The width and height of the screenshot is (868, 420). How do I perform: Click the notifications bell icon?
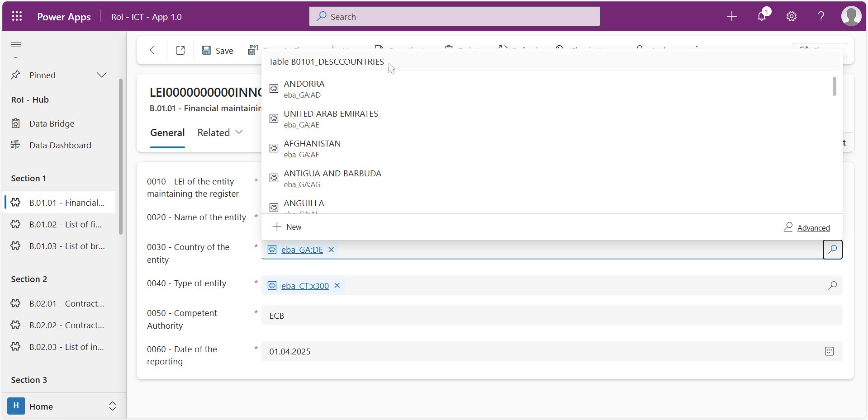point(762,17)
